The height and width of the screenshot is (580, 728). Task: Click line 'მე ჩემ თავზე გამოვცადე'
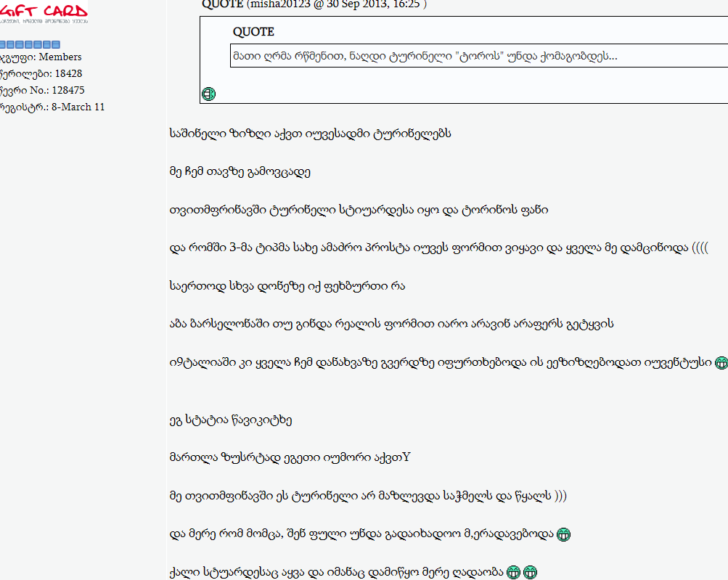(240, 172)
